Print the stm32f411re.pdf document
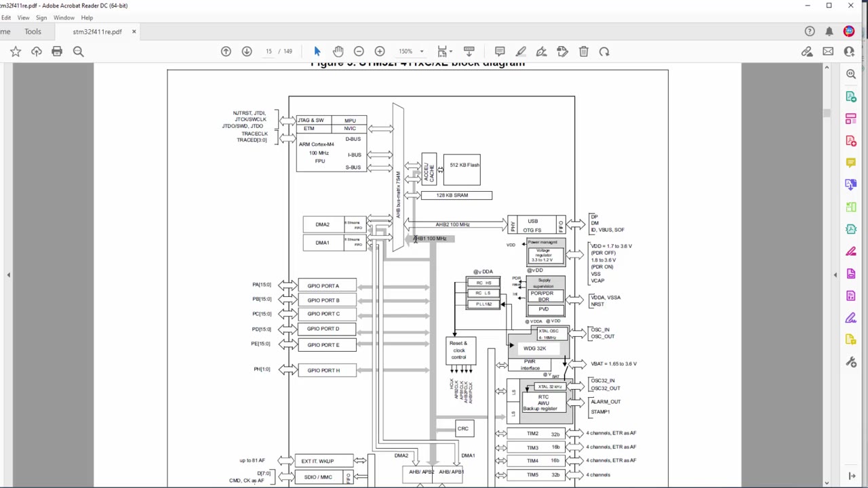Screen dimensions: 868x488 tap(57, 52)
